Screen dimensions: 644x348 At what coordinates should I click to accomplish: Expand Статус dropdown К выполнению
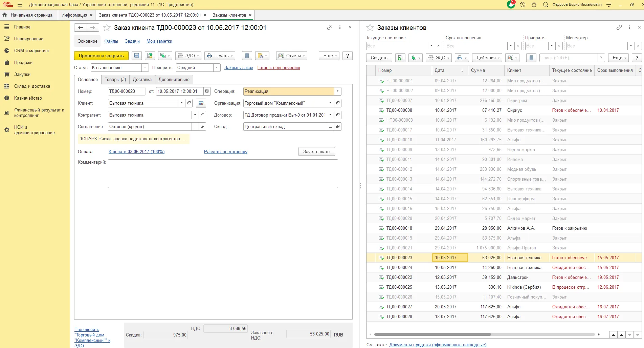click(145, 67)
